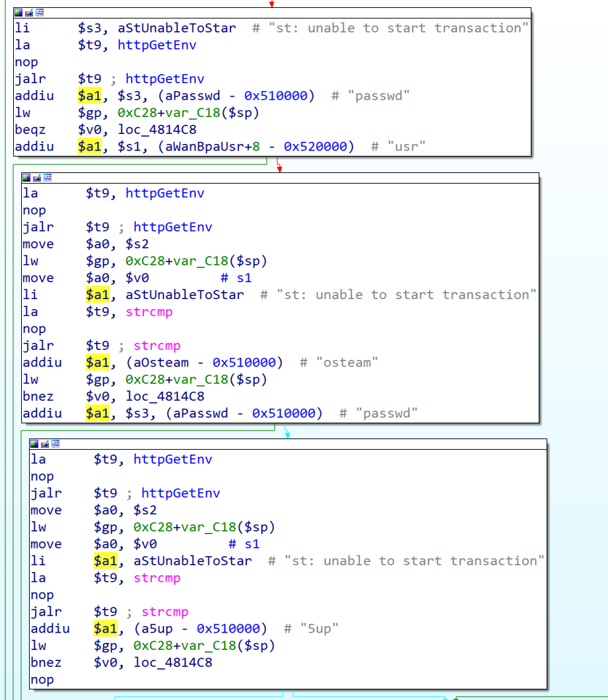Viewport: 608px width, 700px height.
Task: Click the set node color icon on the top block
Action: click(18, 13)
